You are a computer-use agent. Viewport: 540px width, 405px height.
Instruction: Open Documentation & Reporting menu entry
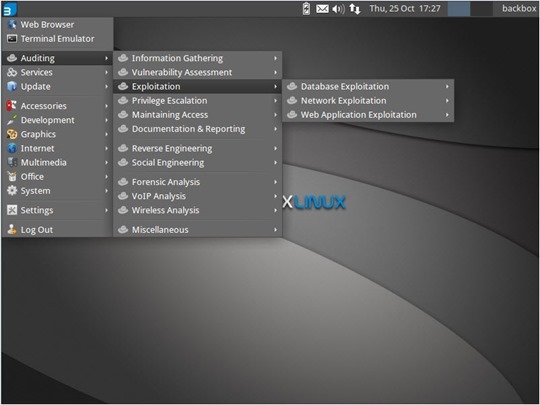click(198, 128)
